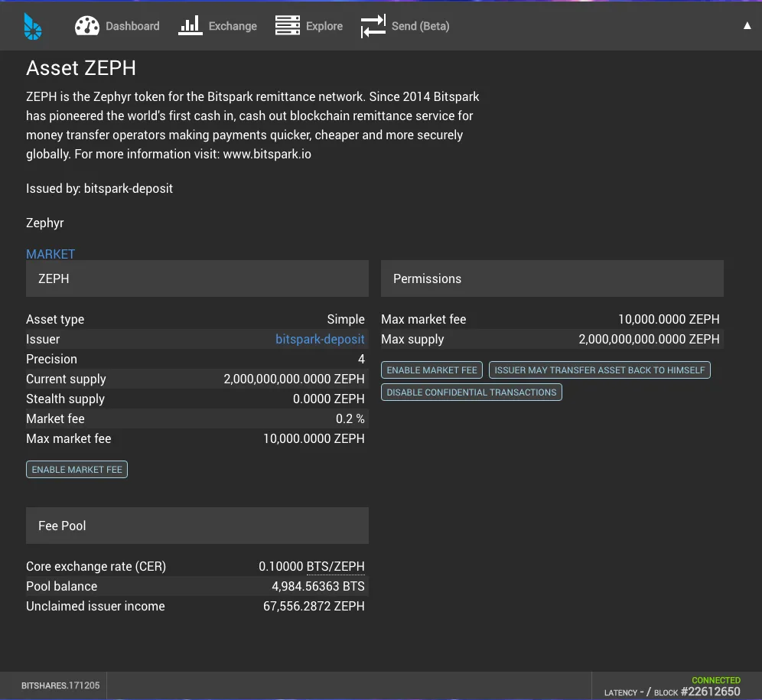Click the Issued by: bitspark-deposit line
This screenshot has width=762, height=700.
click(x=99, y=189)
